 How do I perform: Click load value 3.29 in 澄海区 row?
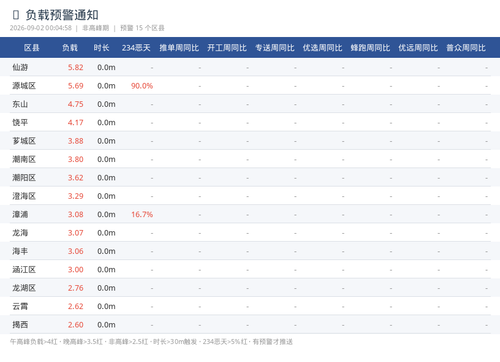76,196
